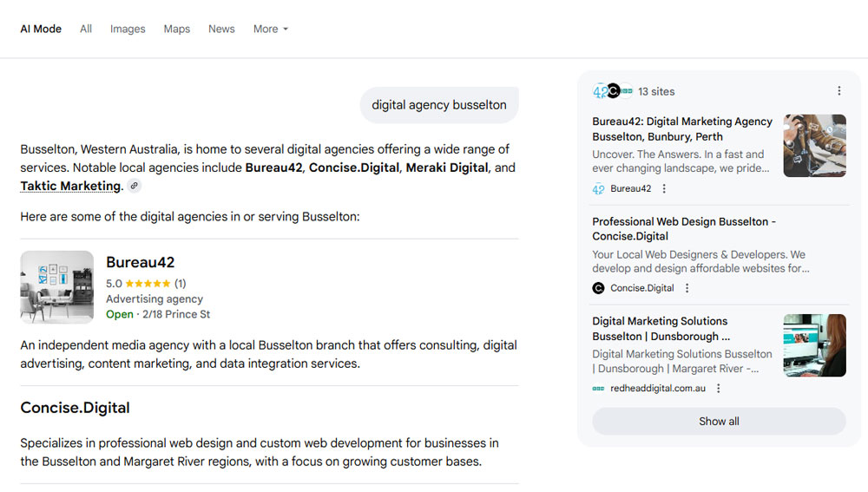Expand the More dropdown menu
Viewport: 868px width, 492px height.
[270, 29]
